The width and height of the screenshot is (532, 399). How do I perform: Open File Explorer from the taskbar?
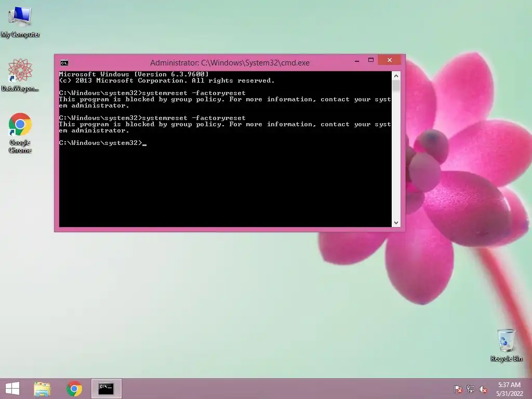[42, 389]
